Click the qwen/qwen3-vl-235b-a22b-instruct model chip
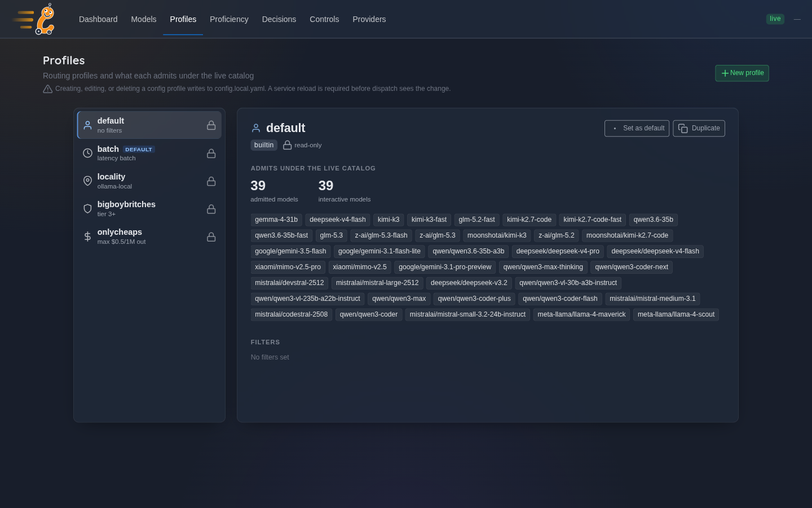Image resolution: width=812 pixels, height=508 pixels. (307, 299)
